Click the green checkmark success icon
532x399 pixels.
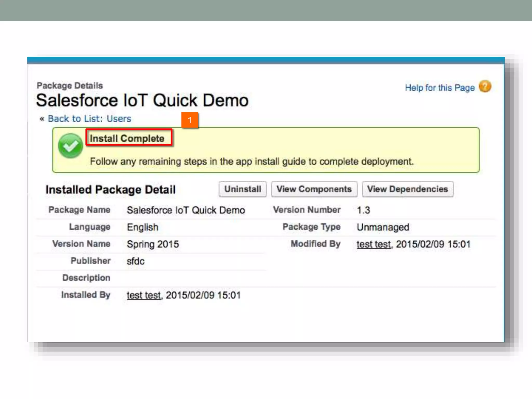point(70,146)
